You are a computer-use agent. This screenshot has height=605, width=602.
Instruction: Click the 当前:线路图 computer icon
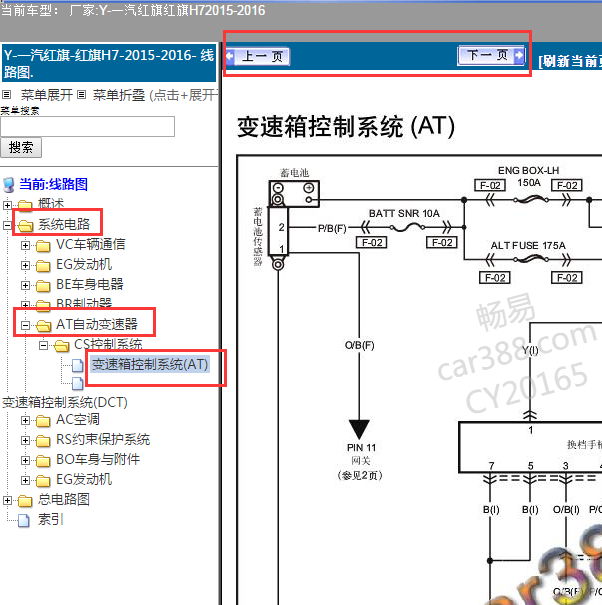(x=8, y=185)
